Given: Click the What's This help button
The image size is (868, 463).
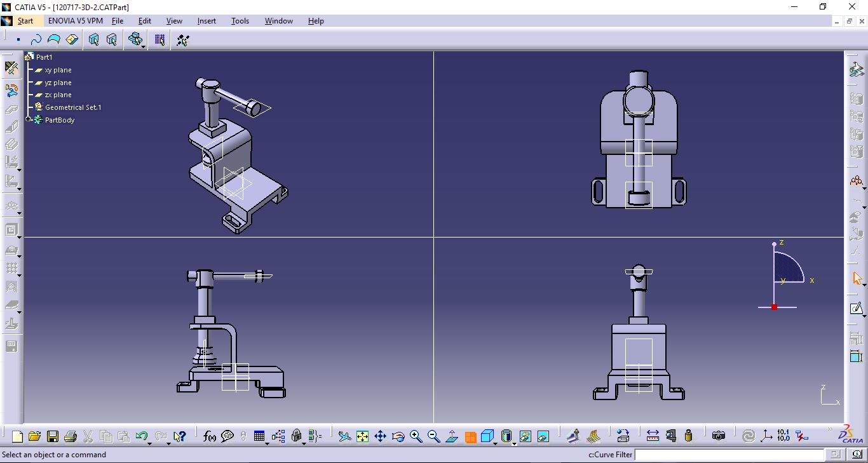Looking at the screenshot, I should point(179,436).
